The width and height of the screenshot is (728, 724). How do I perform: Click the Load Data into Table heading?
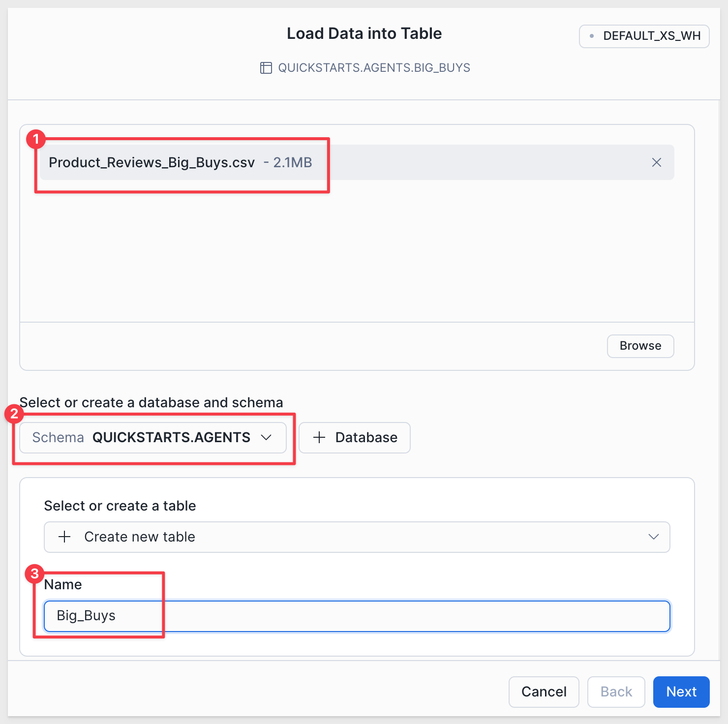[364, 33]
